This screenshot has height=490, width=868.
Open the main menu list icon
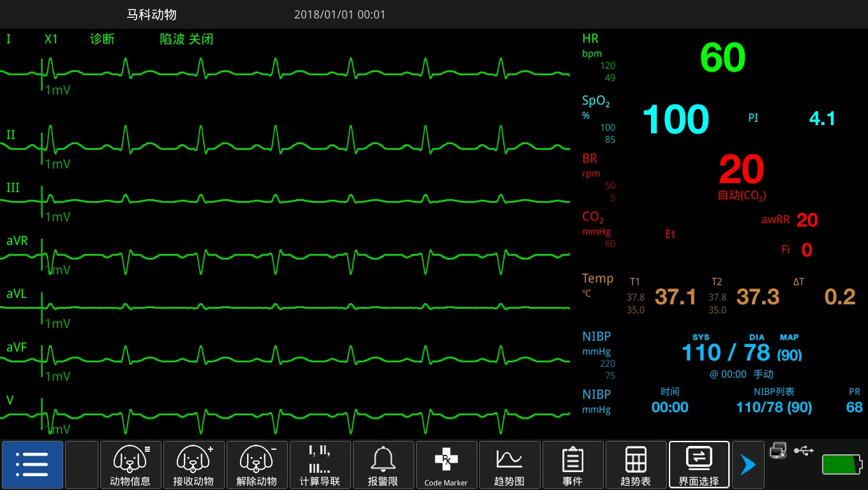[32, 464]
